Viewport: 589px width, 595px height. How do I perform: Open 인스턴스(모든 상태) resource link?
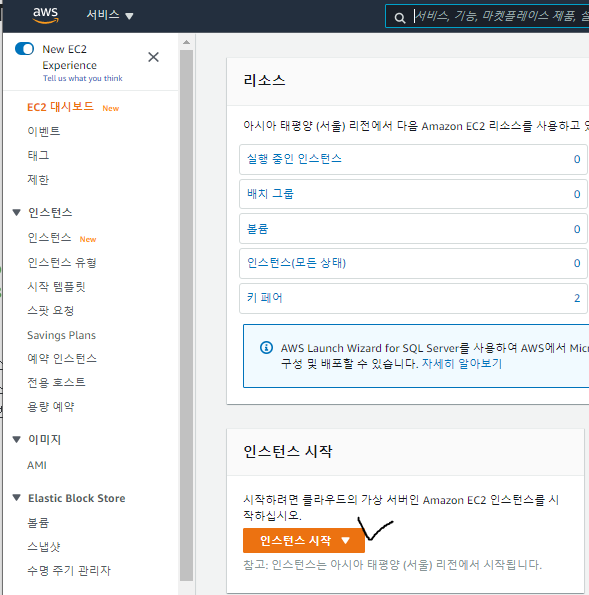pos(296,263)
